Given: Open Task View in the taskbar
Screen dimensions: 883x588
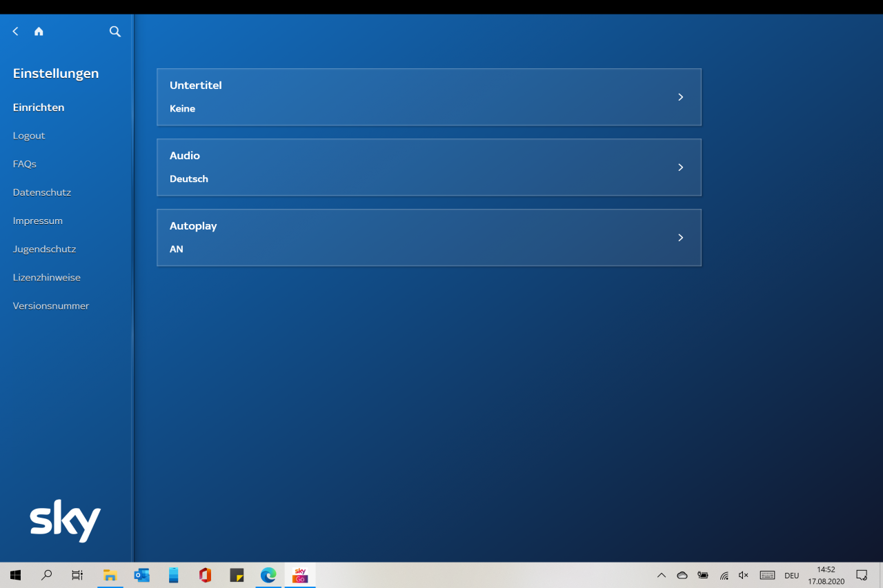Looking at the screenshot, I should coord(77,575).
